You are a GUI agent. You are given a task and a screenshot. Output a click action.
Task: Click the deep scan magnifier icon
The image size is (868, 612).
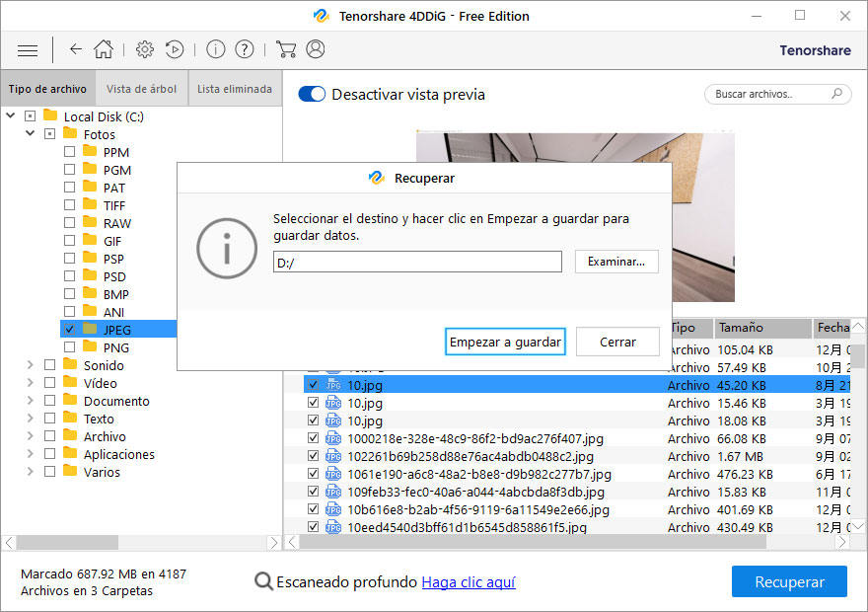tap(263, 582)
